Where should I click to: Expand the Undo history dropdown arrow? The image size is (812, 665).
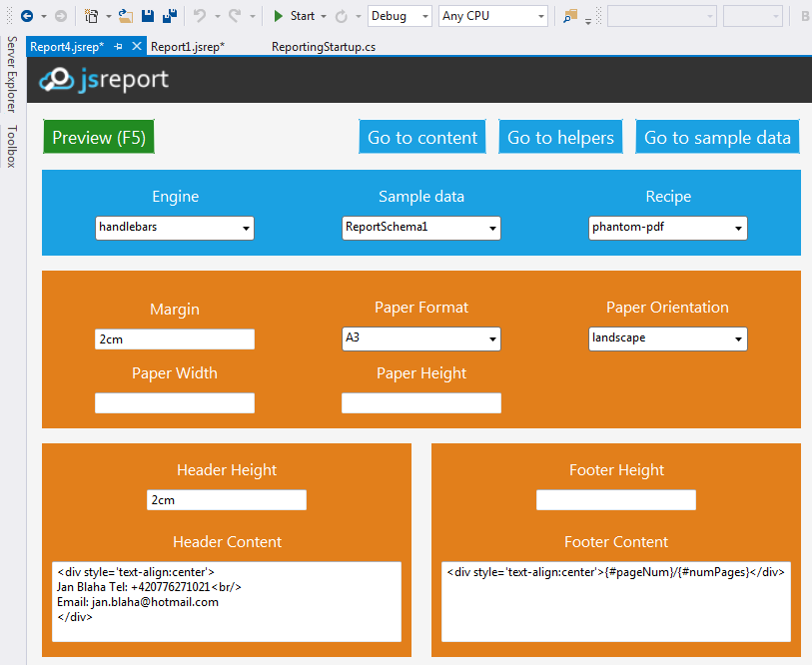coord(218,17)
